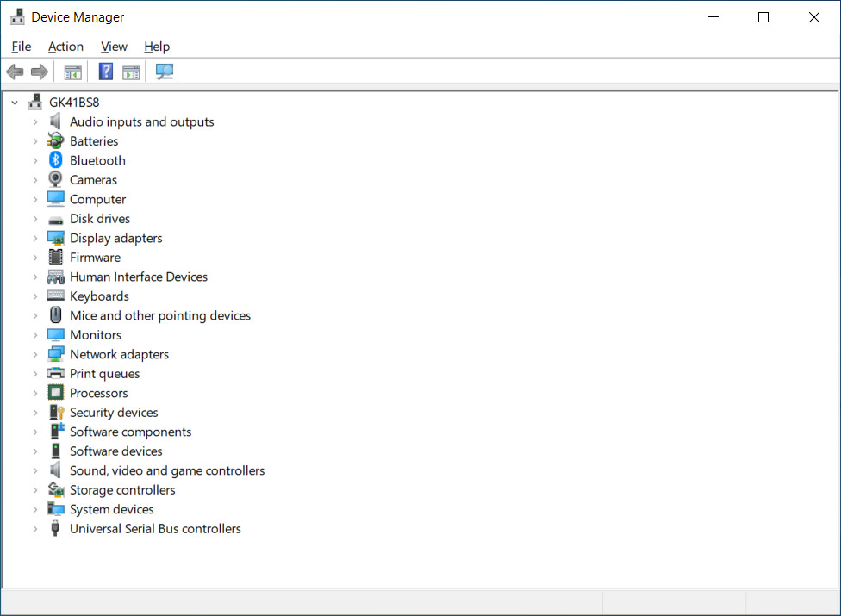Click the Audio inputs and outputs speaker icon
Viewport: 841px width, 616px height.
click(55, 121)
